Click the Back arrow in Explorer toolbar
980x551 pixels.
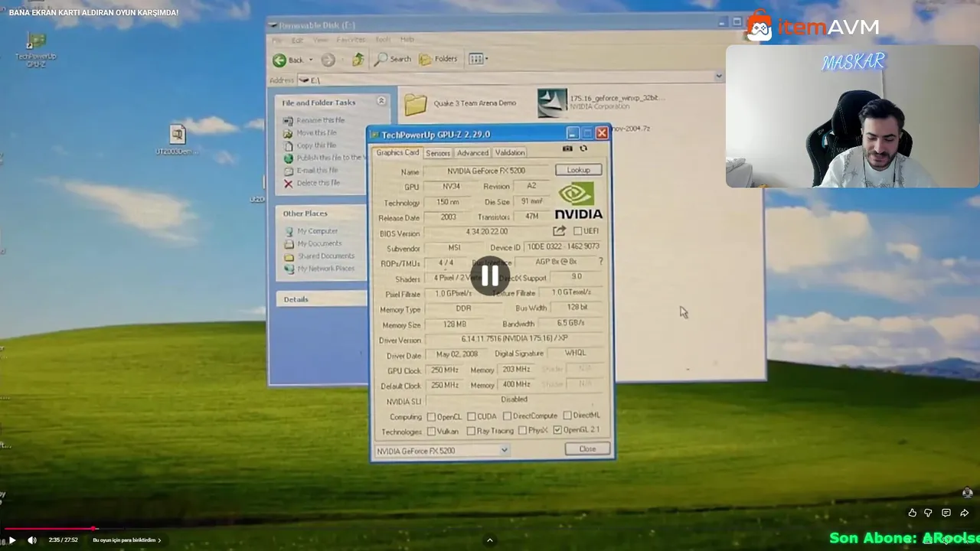(279, 60)
